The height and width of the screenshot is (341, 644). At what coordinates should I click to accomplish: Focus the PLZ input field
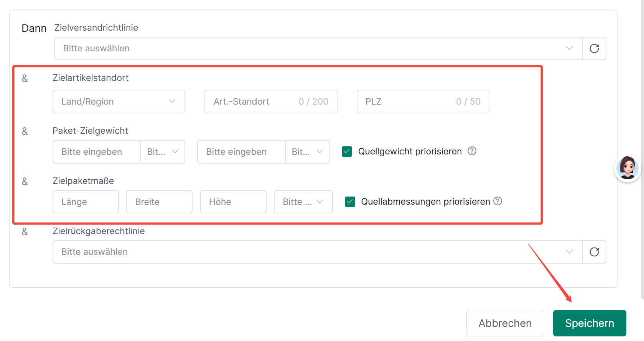(x=423, y=102)
